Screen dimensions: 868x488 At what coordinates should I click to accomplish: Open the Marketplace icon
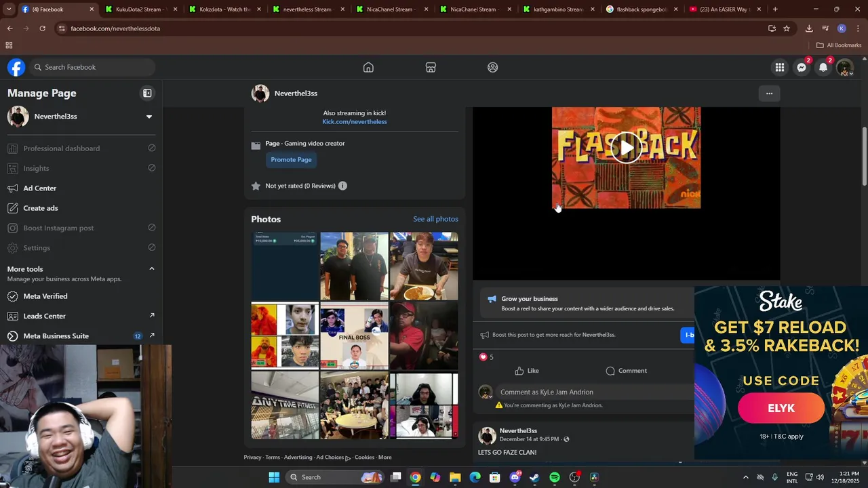pos(431,67)
